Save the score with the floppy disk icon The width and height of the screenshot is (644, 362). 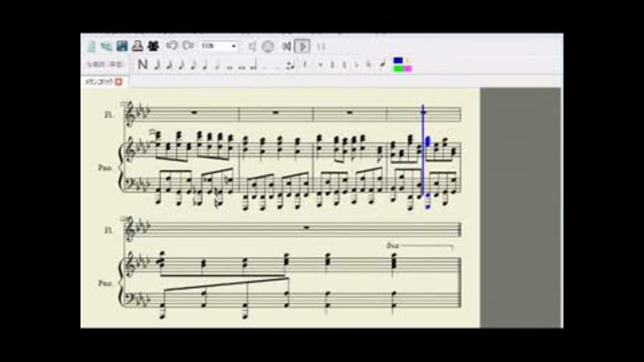click(x=122, y=46)
